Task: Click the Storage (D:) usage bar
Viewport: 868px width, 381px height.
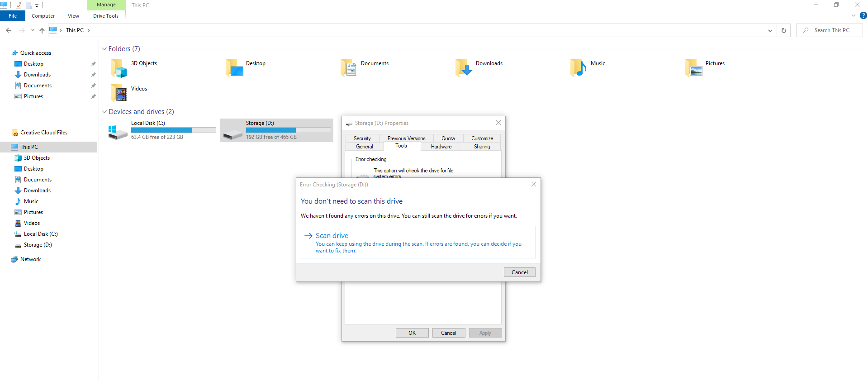Action: click(x=288, y=130)
